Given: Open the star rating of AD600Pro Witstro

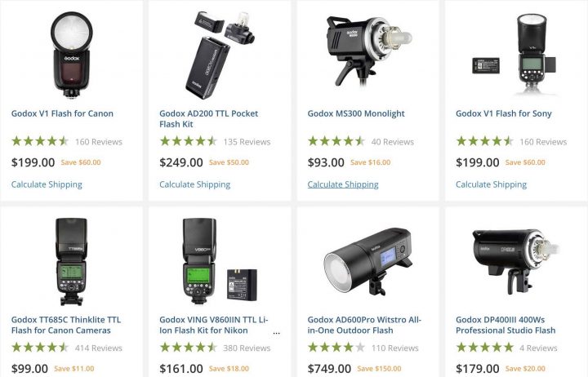Looking at the screenshot, I should point(336,348).
